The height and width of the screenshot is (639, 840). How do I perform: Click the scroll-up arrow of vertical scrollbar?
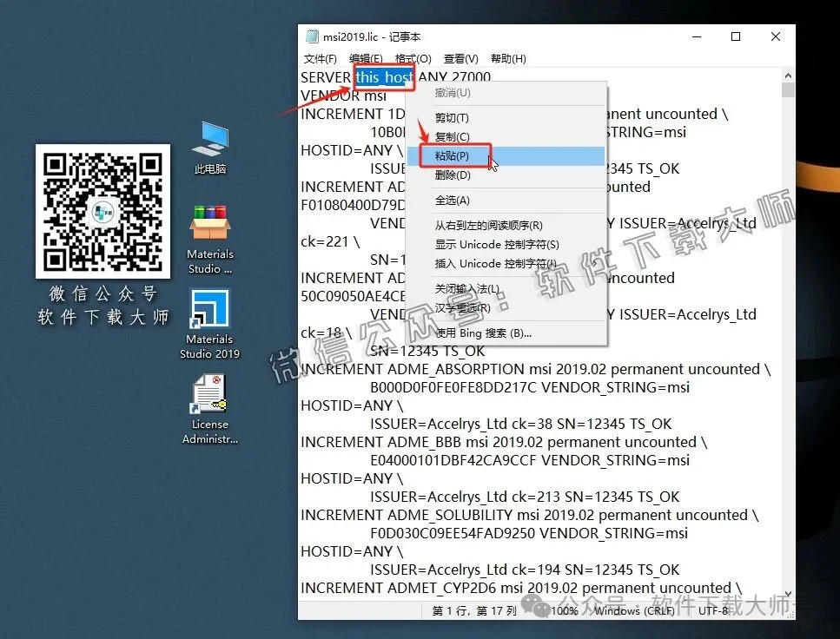[x=788, y=76]
